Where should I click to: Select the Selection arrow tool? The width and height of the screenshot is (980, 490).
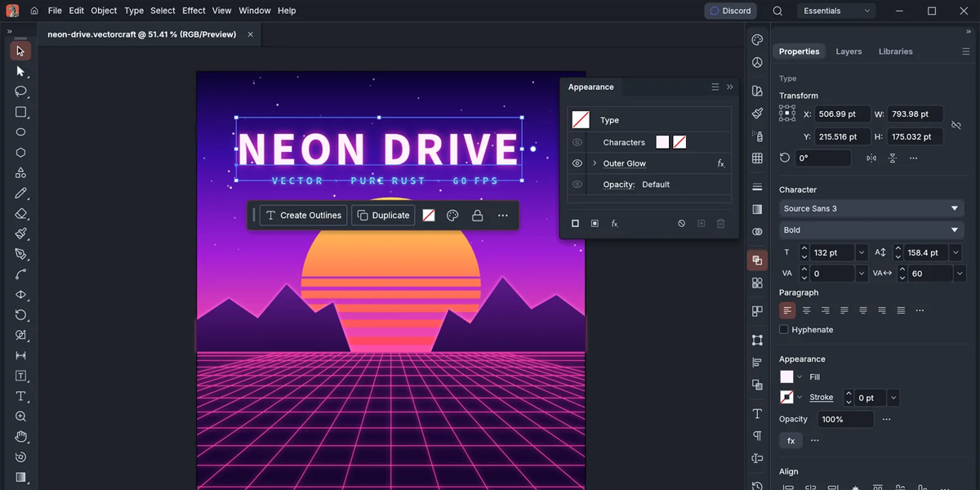tap(20, 51)
